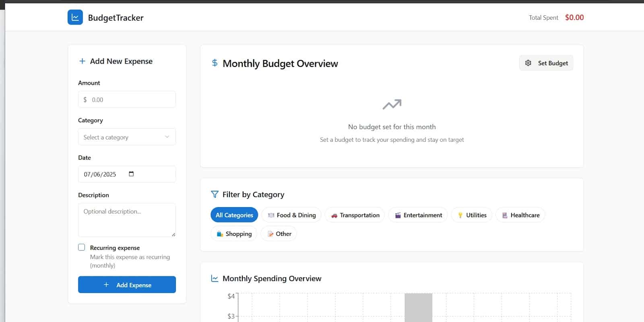Image resolution: width=644 pixels, height=322 pixels.
Task: Click the 'Recurring expense' label text
Action: coord(115,248)
